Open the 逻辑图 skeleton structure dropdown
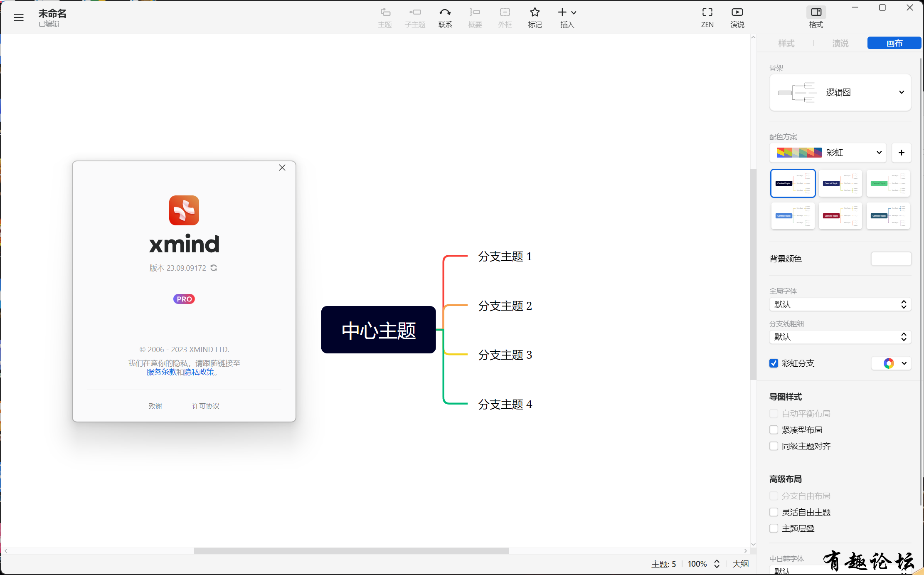 pyautogui.click(x=840, y=92)
